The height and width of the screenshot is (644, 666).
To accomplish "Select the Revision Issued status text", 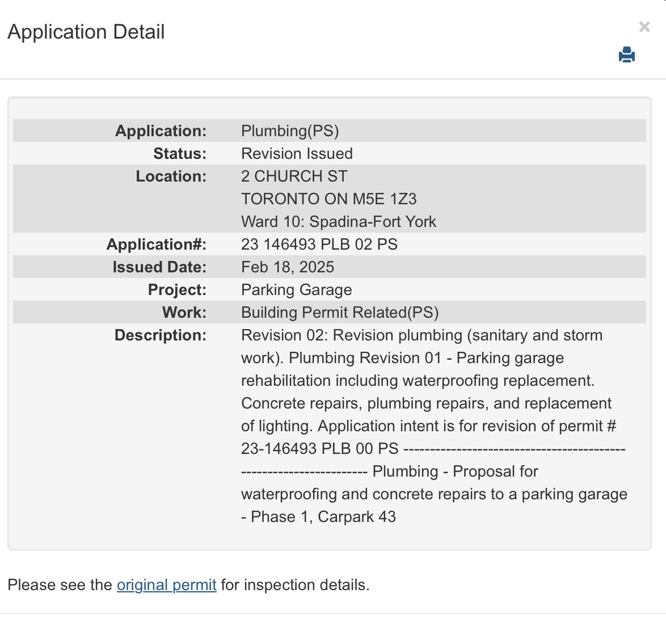I will coord(297,154).
